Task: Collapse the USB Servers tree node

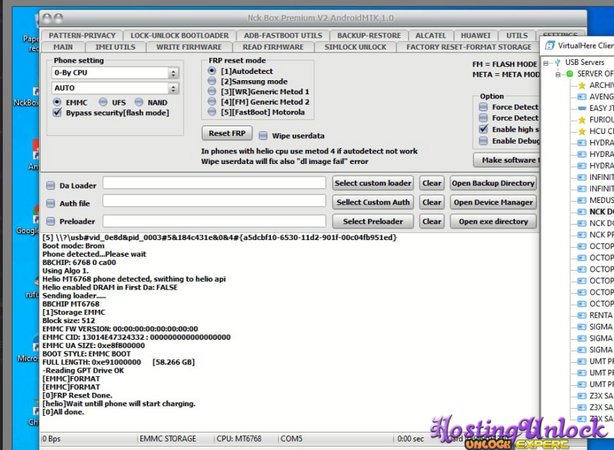Action: pyautogui.click(x=546, y=61)
